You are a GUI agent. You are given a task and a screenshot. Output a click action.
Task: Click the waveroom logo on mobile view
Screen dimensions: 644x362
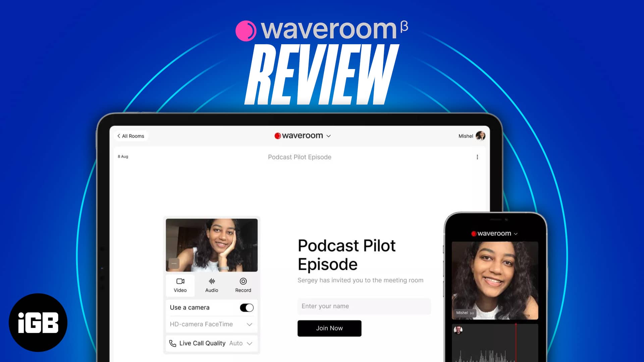coord(493,233)
